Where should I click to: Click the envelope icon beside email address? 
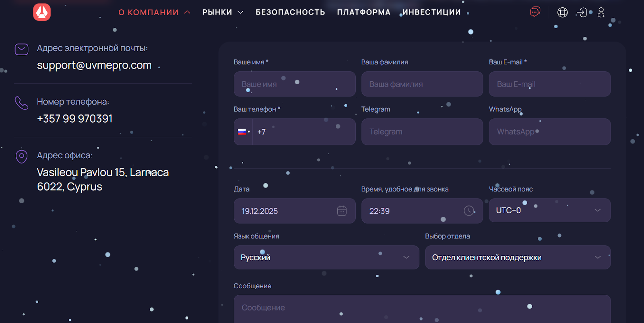click(21, 49)
